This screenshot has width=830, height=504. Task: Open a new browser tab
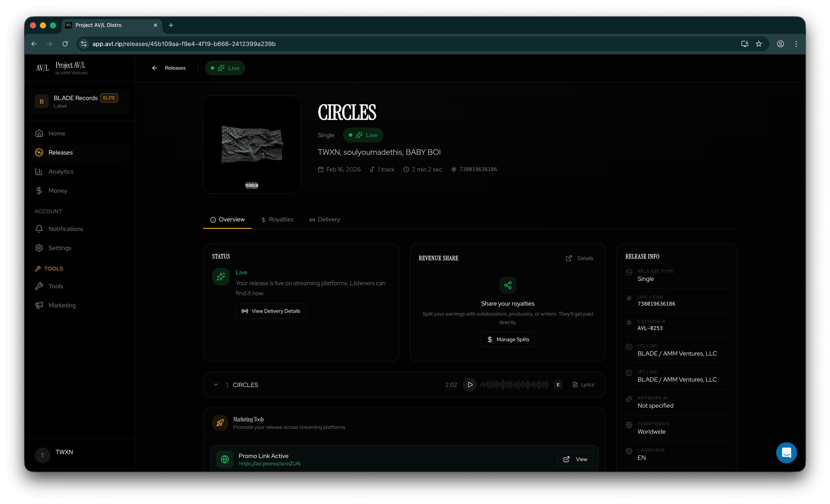coord(171,25)
